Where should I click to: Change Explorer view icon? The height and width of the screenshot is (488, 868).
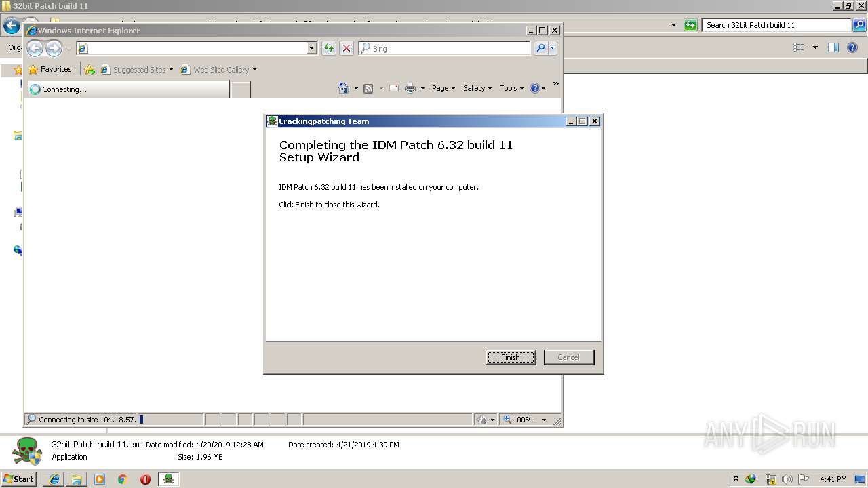(x=799, y=47)
